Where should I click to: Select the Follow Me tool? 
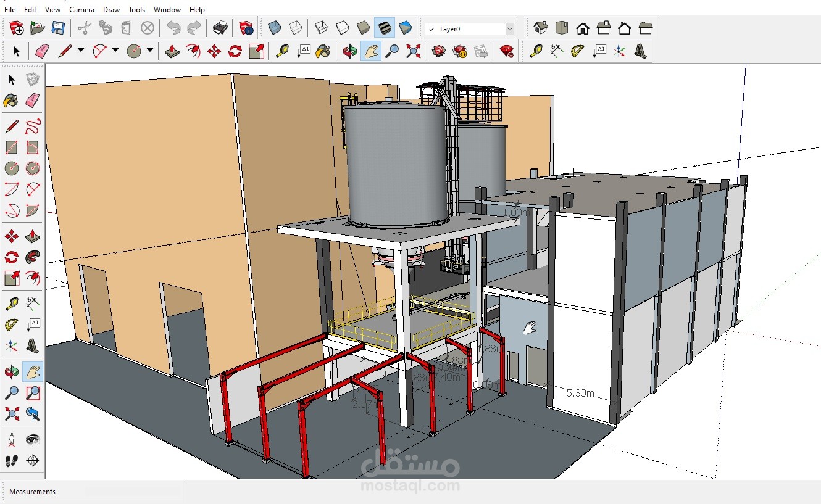pos(33,257)
